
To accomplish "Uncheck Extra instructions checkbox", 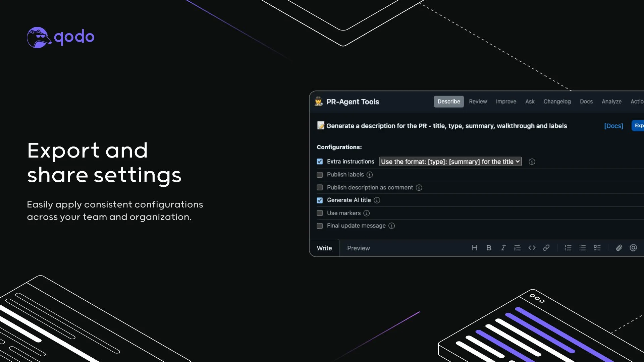I will point(320,162).
